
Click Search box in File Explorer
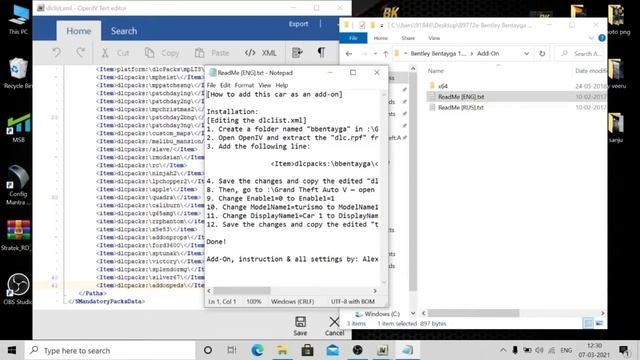coord(581,53)
